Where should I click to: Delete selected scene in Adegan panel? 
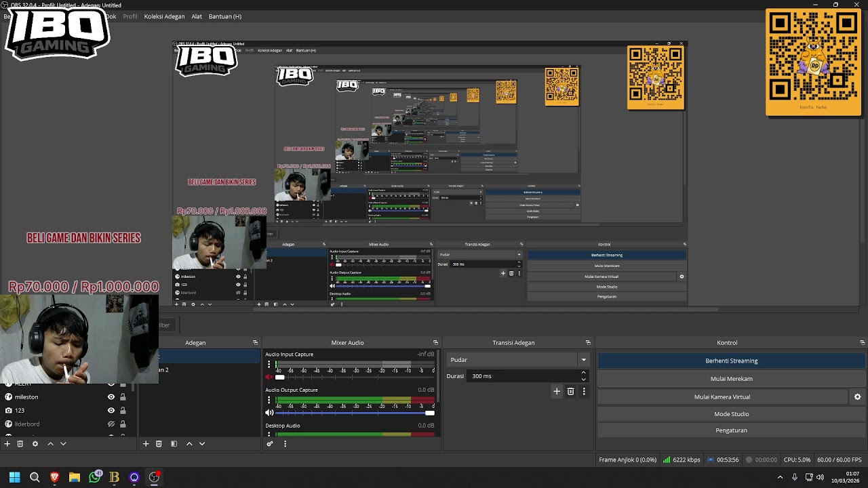159,443
